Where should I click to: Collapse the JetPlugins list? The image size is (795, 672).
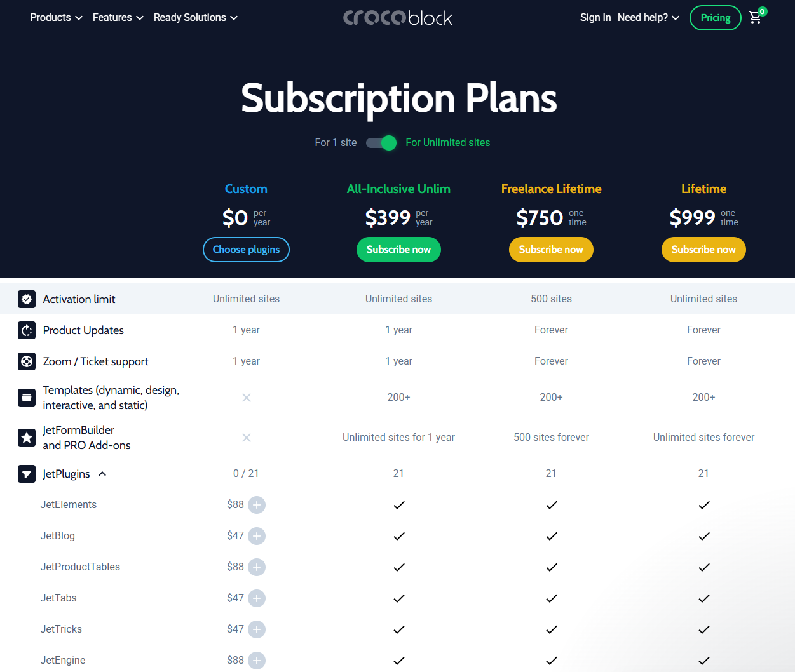point(102,474)
